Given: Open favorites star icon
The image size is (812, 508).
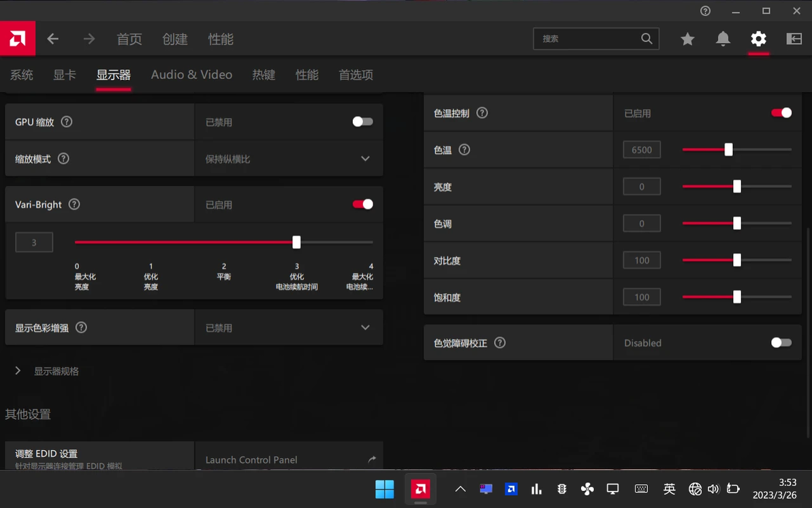Looking at the screenshot, I should tap(687, 39).
